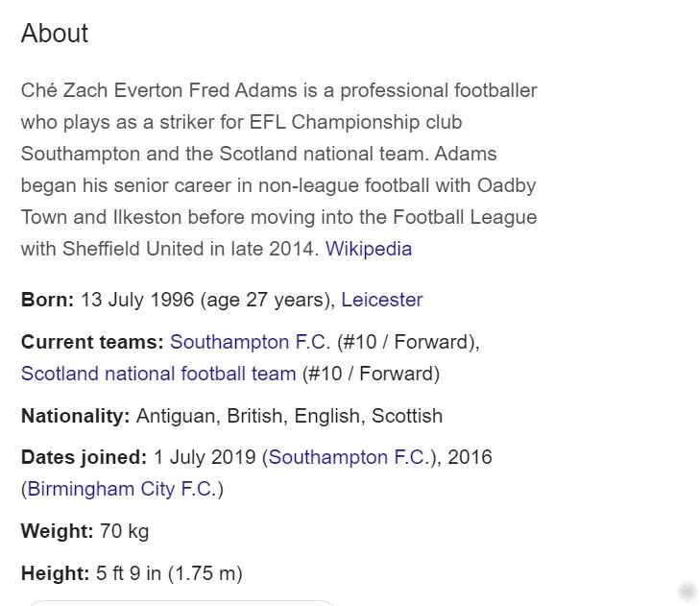Click the 5 ft 9 in height value
This screenshot has width=700, height=606.
131,574
